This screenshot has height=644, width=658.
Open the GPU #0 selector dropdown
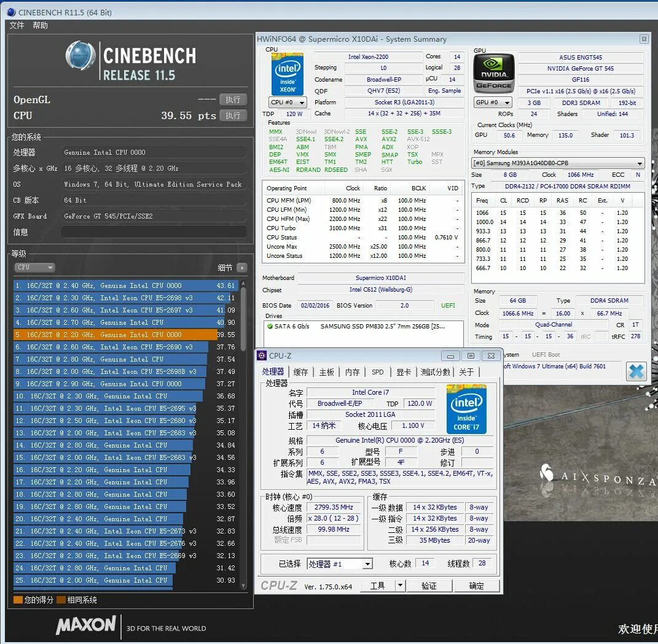click(493, 103)
